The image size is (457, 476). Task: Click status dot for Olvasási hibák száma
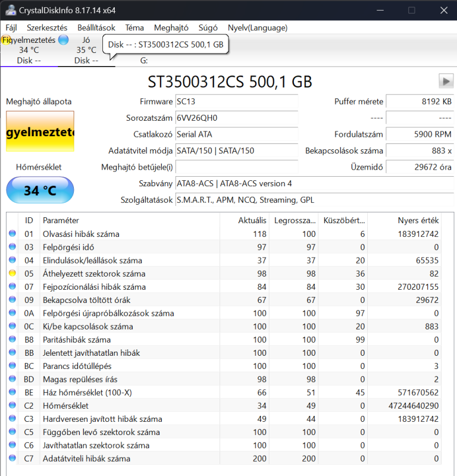coord(12,233)
